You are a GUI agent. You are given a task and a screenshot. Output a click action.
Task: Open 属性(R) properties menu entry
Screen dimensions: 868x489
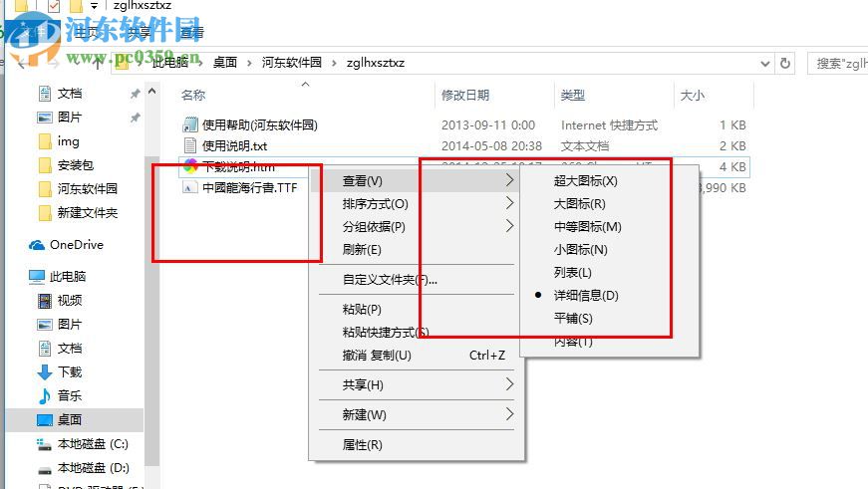click(362, 445)
